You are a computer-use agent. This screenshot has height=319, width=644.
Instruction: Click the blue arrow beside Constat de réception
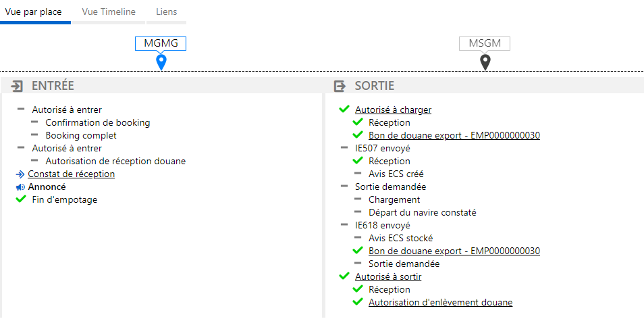pyautogui.click(x=20, y=174)
